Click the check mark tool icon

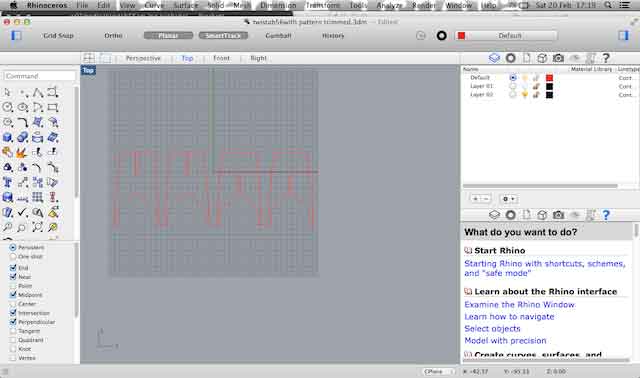tap(23, 212)
